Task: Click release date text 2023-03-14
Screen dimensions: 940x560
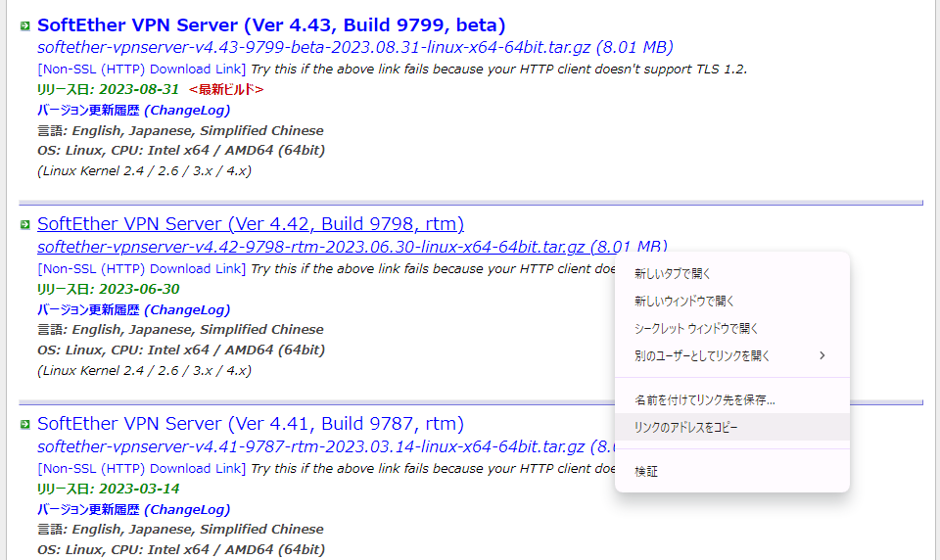Action: coord(139,489)
